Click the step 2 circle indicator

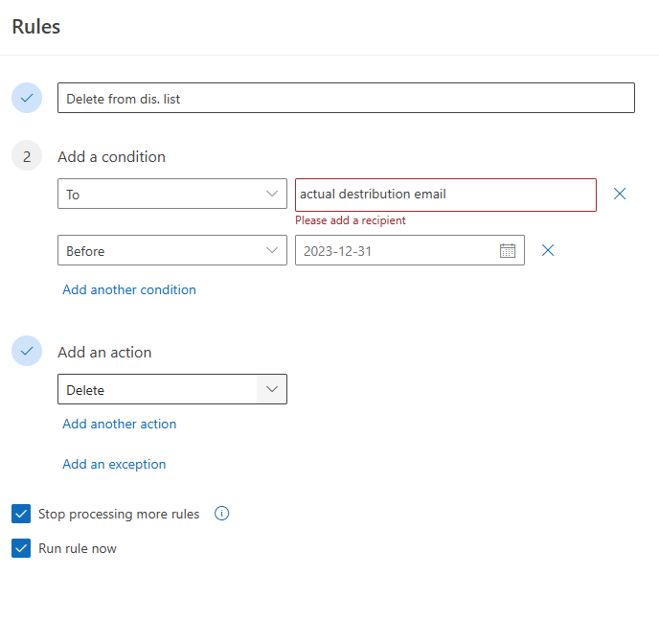[x=27, y=155]
